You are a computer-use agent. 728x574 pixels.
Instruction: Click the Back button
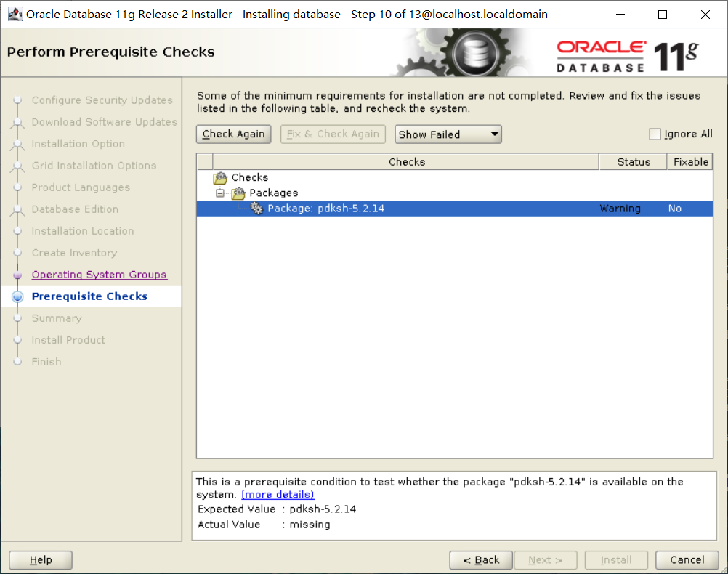click(x=481, y=560)
